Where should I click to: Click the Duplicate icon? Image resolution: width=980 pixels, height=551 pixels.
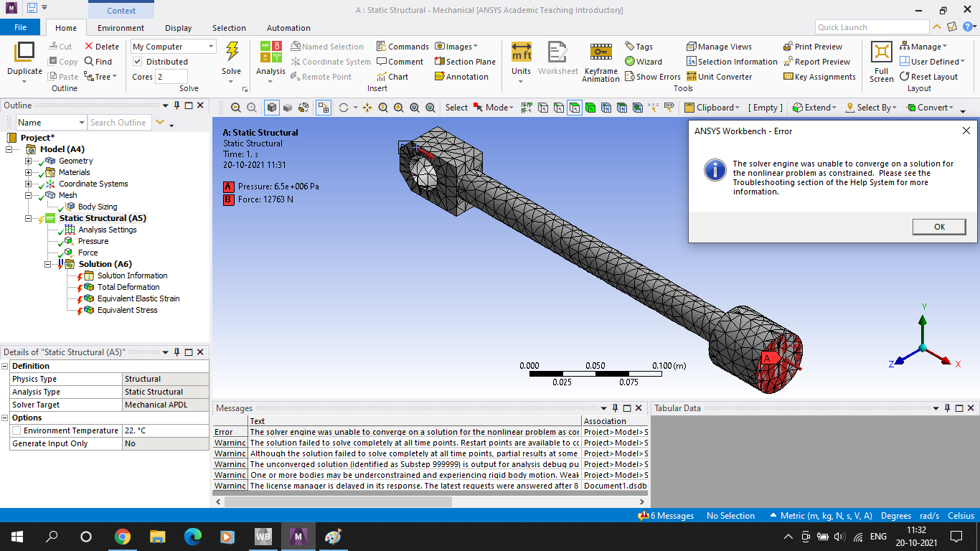(x=24, y=52)
